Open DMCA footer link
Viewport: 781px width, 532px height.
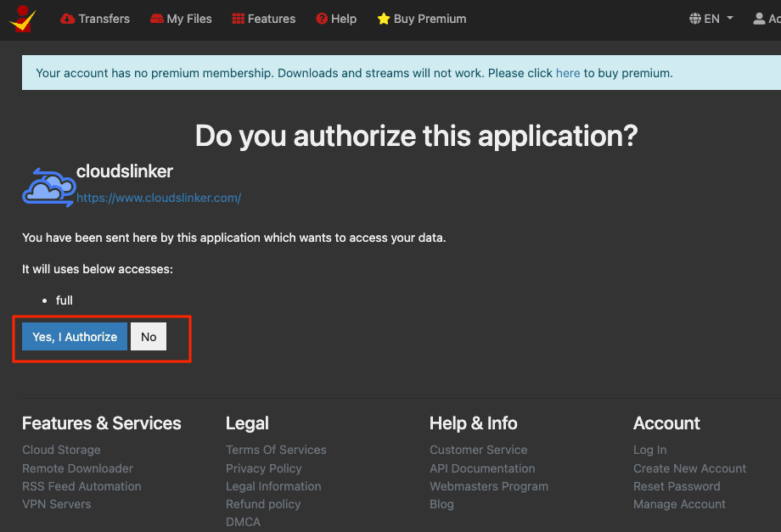(x=243, y=522)
